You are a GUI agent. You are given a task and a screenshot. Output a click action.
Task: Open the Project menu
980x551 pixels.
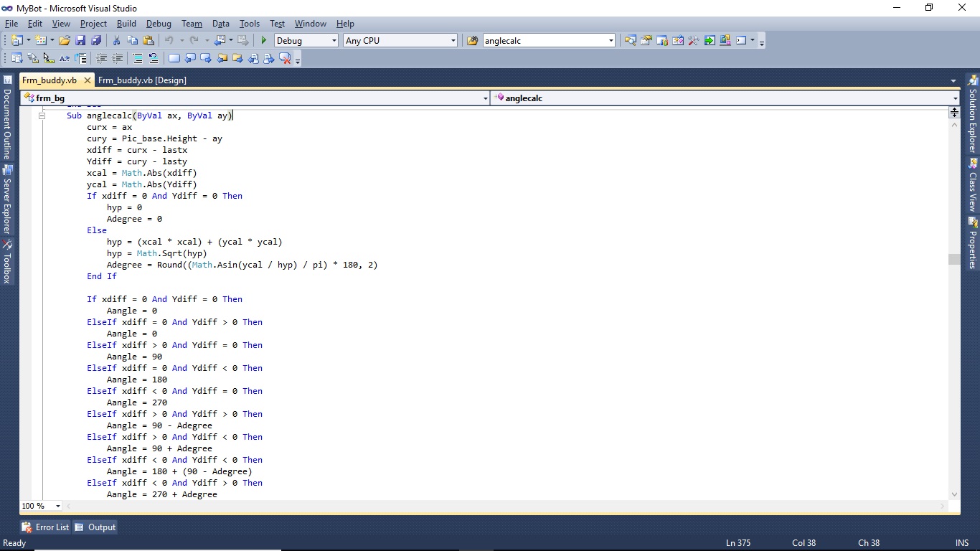point(93,24)
